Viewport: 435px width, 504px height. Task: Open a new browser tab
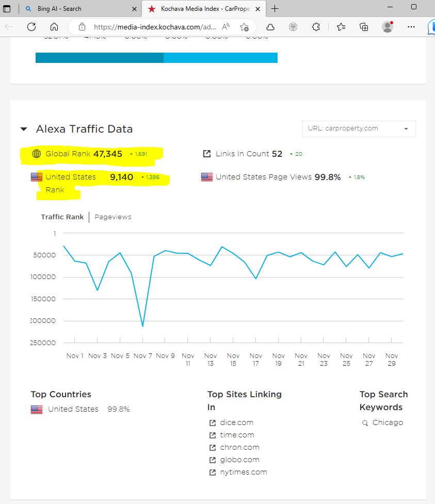coord(275,9)
